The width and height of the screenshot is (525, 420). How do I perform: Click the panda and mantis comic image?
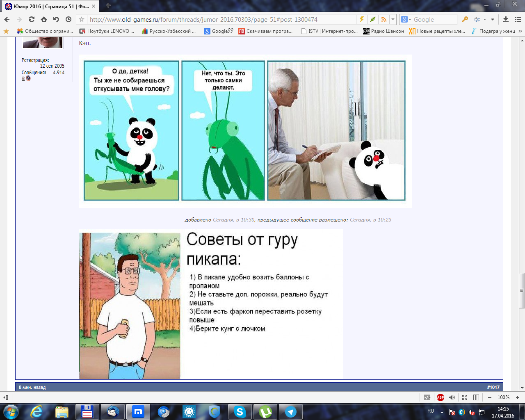(245, 131)
